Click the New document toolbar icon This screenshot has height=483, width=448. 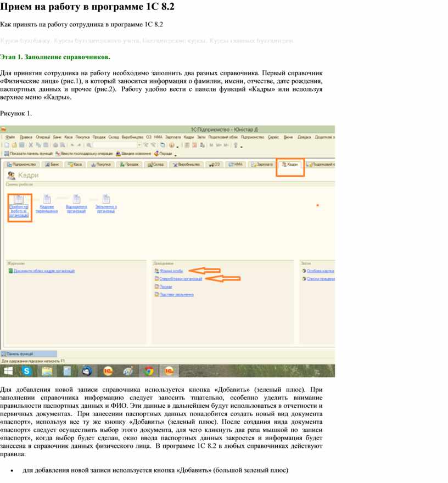tap(7, 145)
